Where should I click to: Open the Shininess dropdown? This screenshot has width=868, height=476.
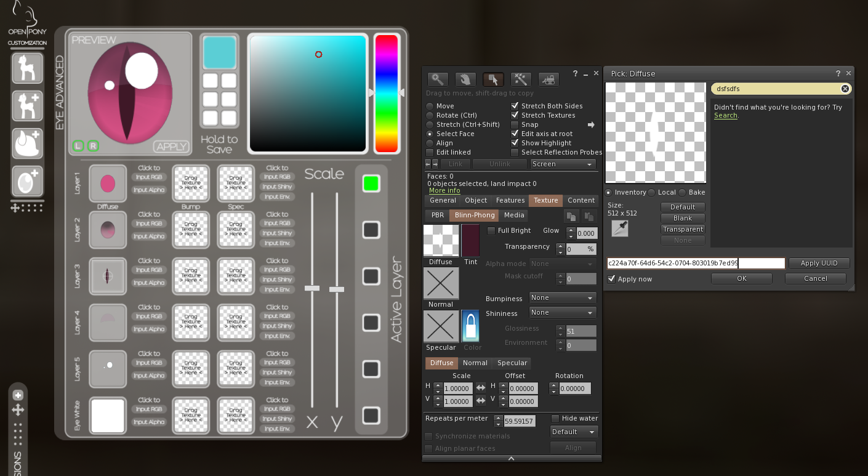point(563,313)
